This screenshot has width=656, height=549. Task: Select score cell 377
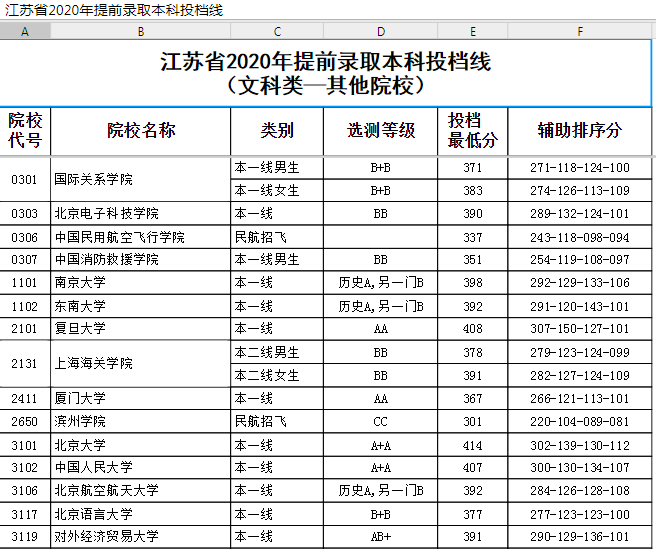pyautogui.click(x=473, y=514)
